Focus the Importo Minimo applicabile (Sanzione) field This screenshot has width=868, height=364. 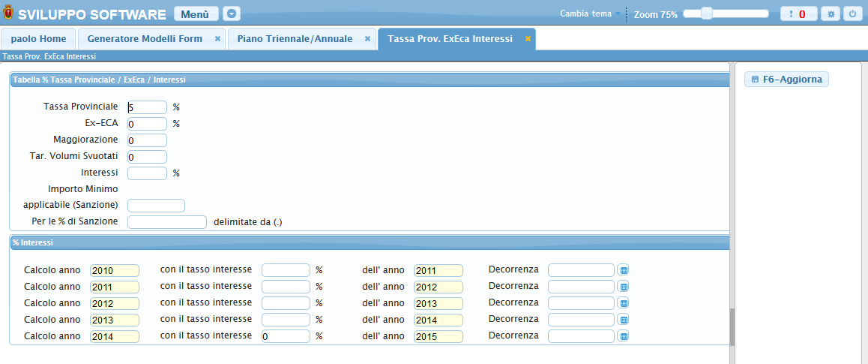pos(156,206)
